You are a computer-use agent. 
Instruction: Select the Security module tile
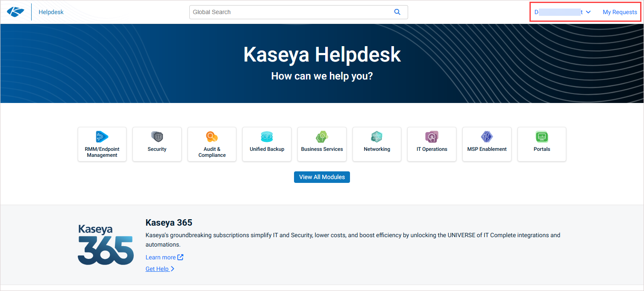click(157, 144)
